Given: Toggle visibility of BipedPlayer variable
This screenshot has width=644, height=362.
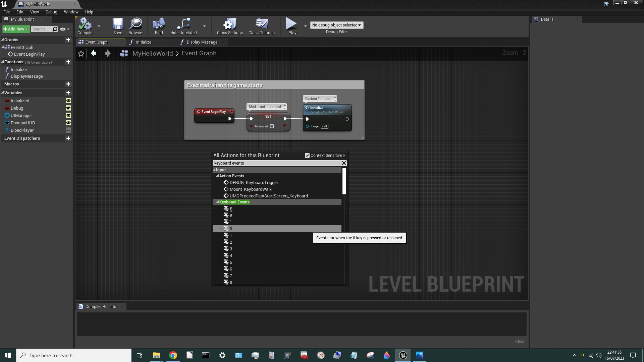Looking at the screenshot, I should pos(68,130).
